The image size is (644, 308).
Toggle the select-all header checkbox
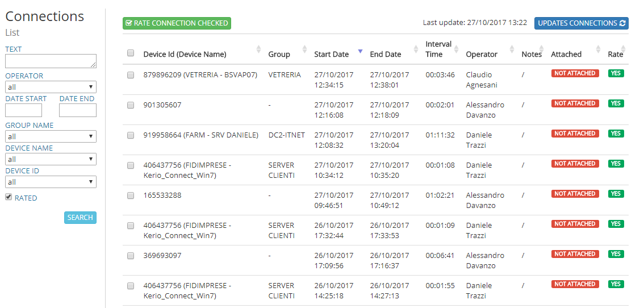(x=131, y=53)
